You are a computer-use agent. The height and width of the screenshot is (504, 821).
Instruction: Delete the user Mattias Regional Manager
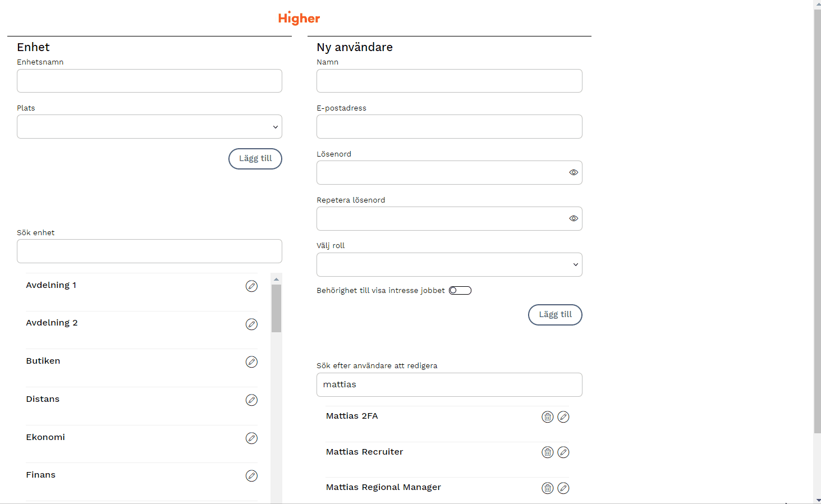pyautogui.click(x=547, y=488)
